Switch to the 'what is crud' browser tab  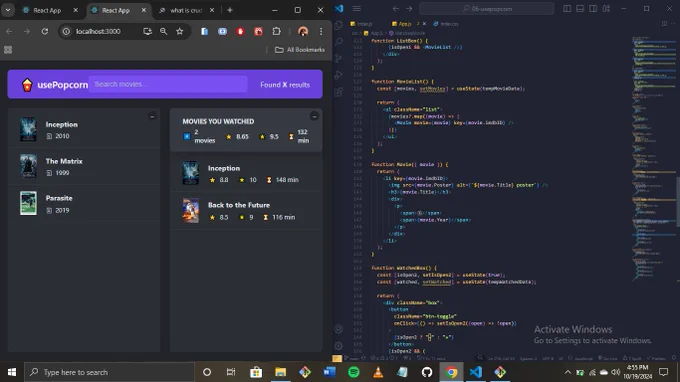point(186,10)
